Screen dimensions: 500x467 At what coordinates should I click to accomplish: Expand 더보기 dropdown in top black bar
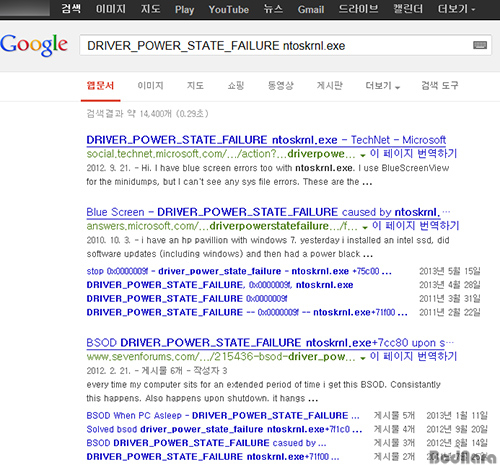456,9
